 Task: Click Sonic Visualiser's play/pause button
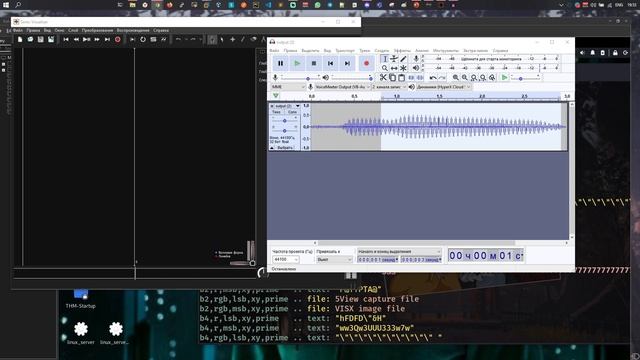click(x=87, y=40)
